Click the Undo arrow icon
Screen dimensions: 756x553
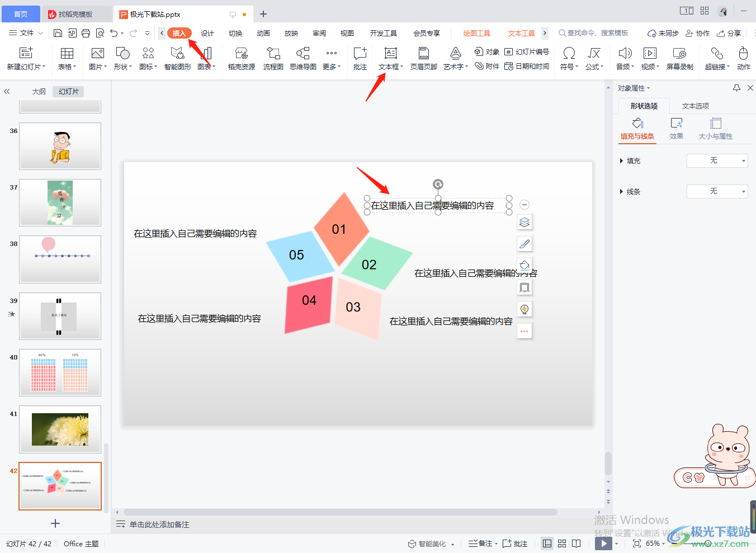point(114,33)
